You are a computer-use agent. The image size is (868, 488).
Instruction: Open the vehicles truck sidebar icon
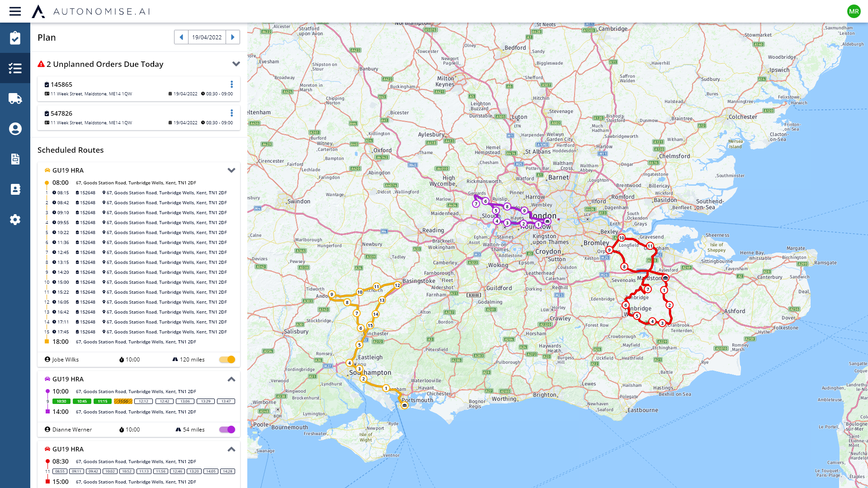pyautogui.click(x=15, y=99)
